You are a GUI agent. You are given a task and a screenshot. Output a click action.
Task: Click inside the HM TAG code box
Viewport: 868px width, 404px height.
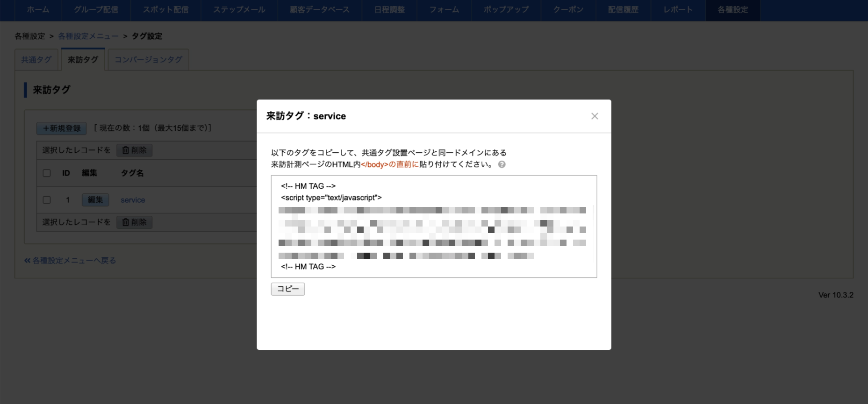[x=434, y=227]
